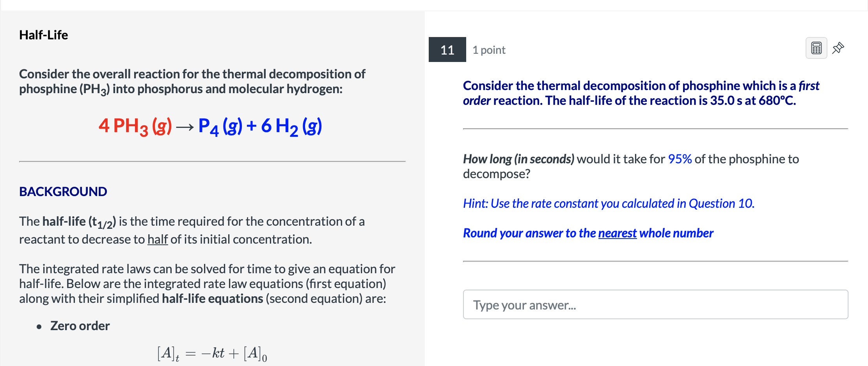Click the underlined word 'nearest'
868x366 pixels.
click(617, 233)
